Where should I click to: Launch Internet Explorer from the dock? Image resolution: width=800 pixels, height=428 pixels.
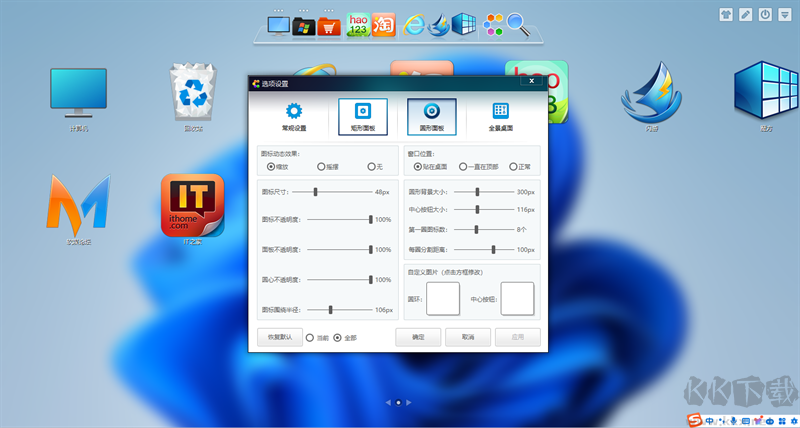[413, 24]
